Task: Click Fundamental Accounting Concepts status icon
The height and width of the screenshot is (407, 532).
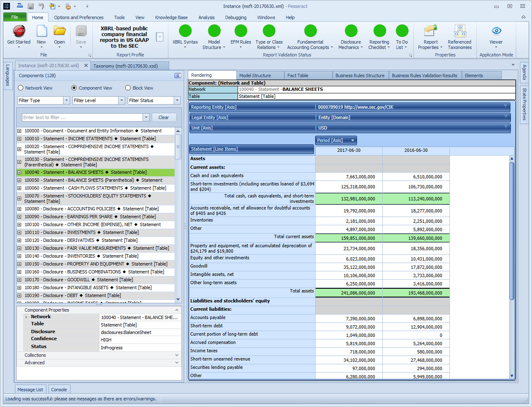Action: (310, 31)
